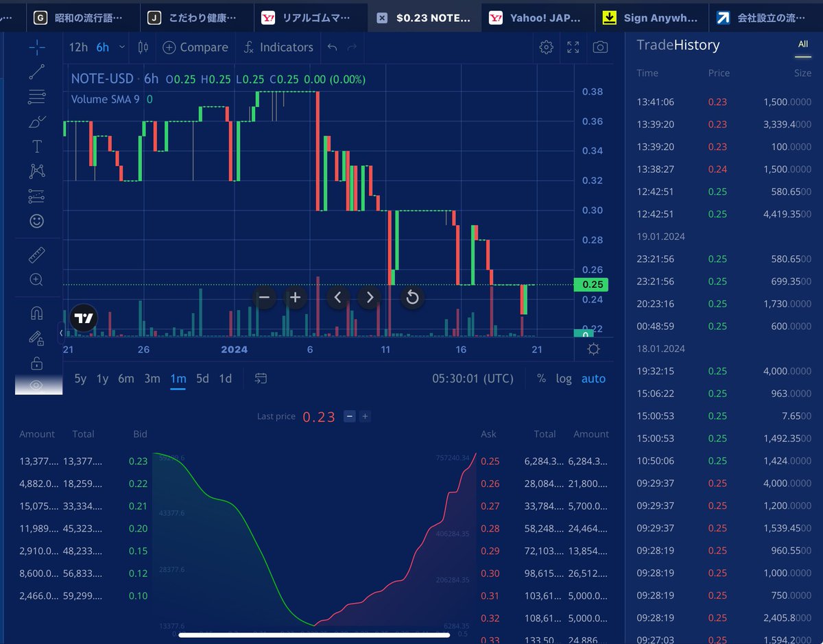
Task: Open the emoji icons tool
Action: tap(37, 221)
